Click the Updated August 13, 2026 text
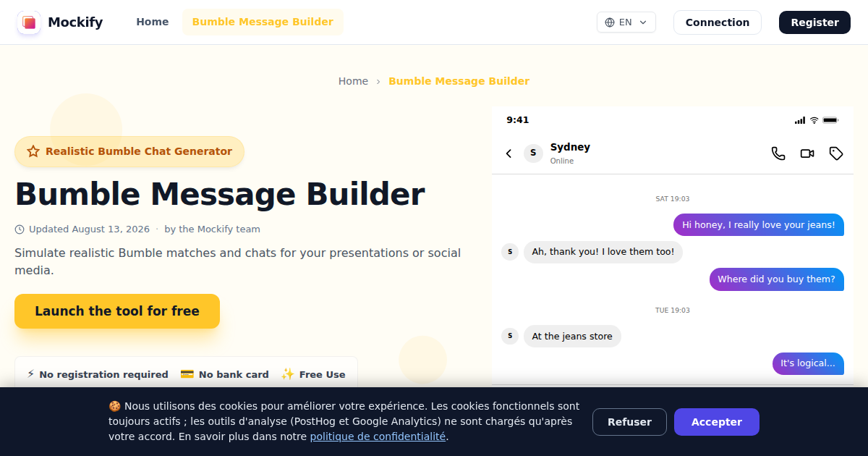The height and width of the screenshot is (456, 868). point(89,229)
